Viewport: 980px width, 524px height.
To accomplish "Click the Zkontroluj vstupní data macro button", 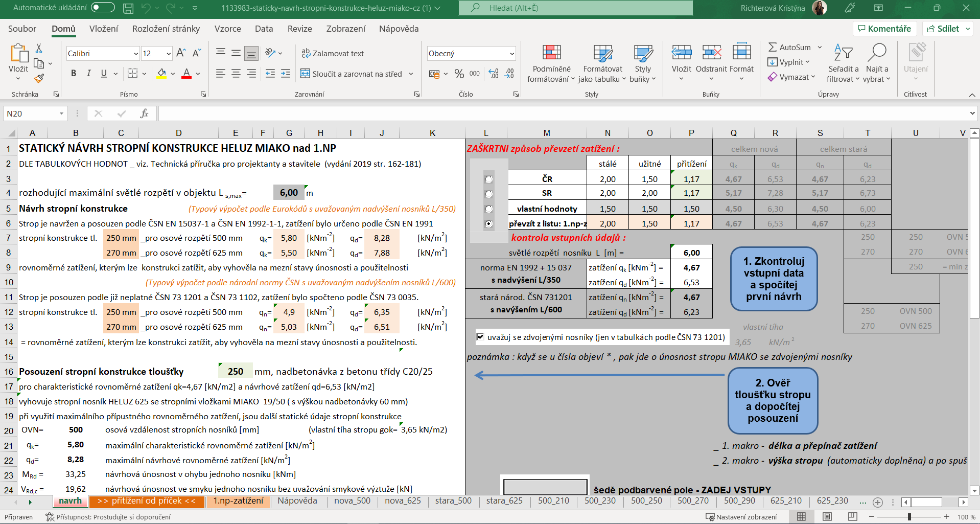I will point(774,279).
